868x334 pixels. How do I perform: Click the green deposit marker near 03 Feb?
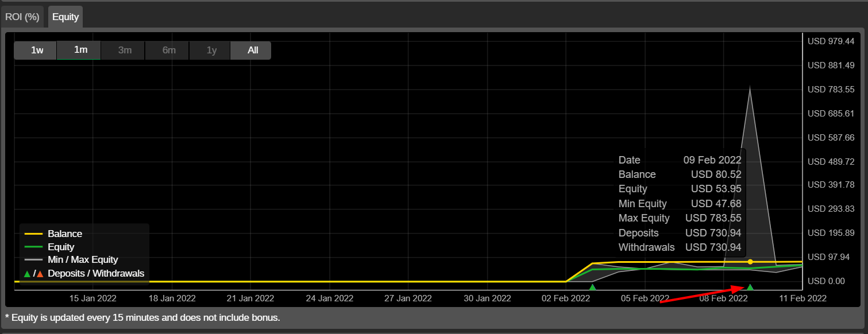pos(592,287)
